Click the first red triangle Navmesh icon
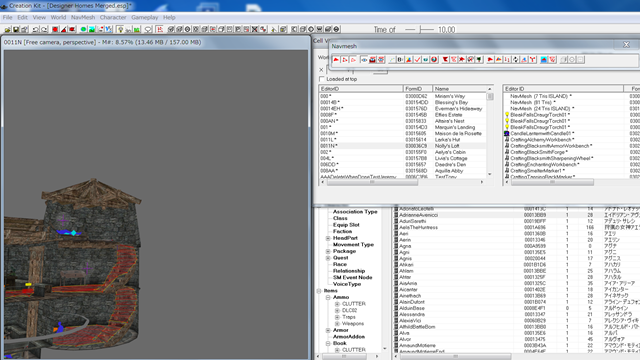 336,60
